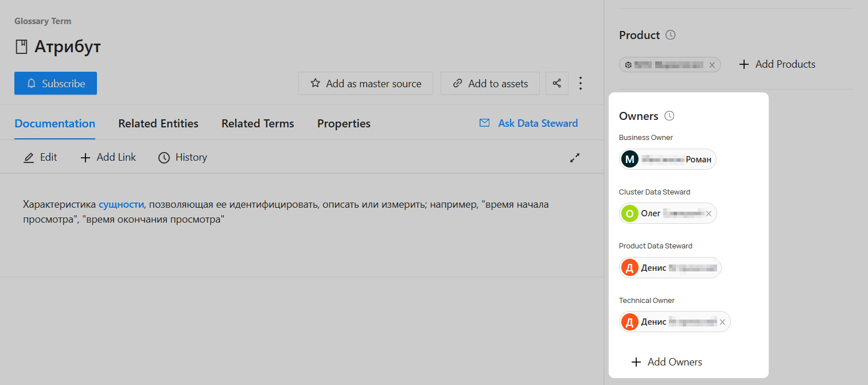Image resolution: width=868 pixels, height=385 pixels.
Task: Click the Owners history clock icon
Action: pyautogui.click(x=669, y=116)
